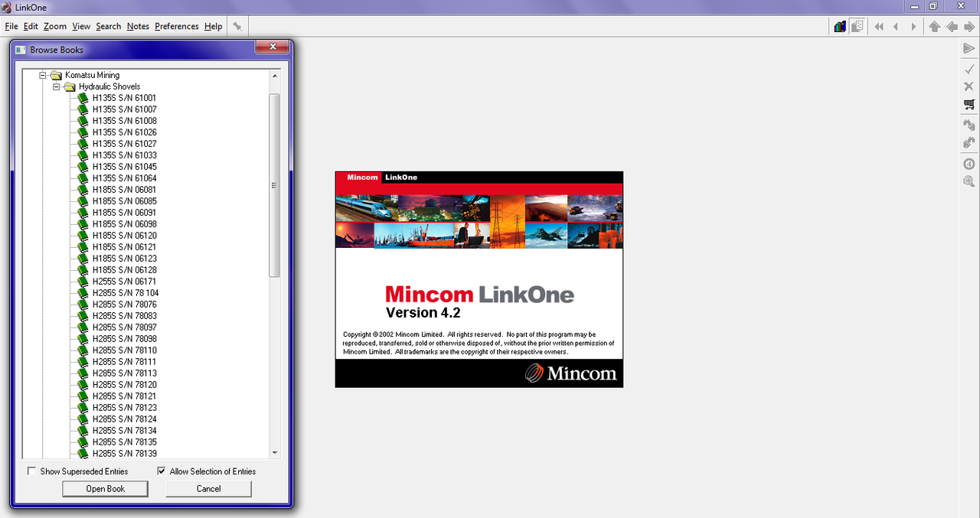Click the magnifier globe search icon

pyautogui.click(x=969, y=181)
